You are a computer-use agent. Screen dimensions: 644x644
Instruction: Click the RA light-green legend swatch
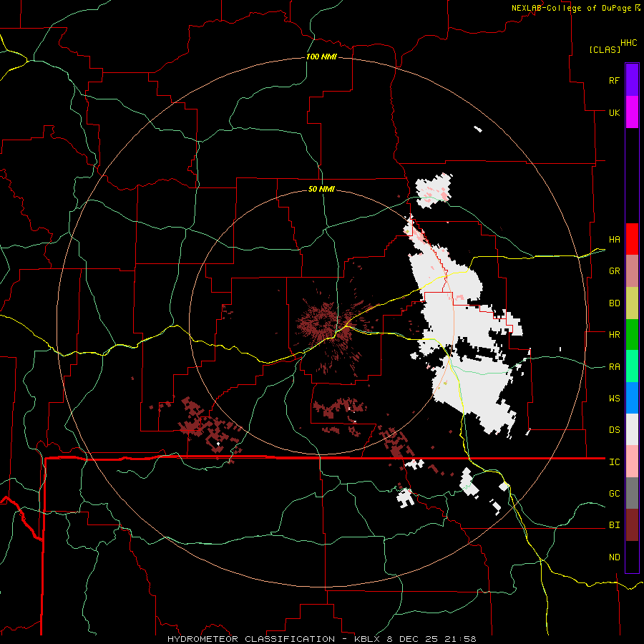point(632,366)
